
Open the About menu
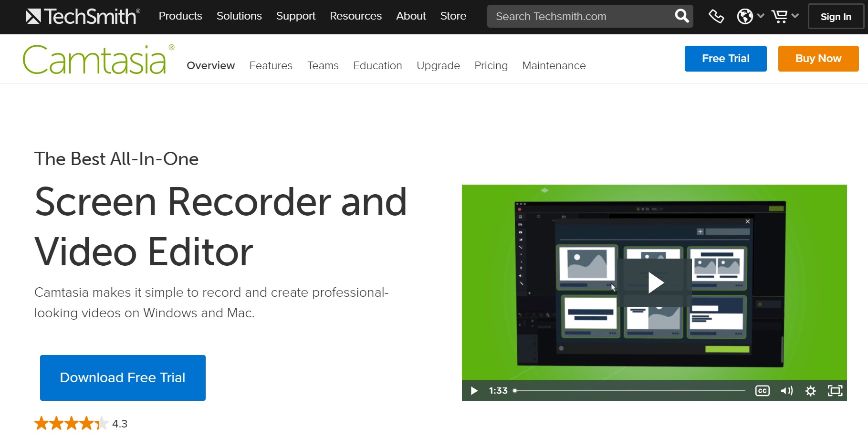pyautogui.click(x=411, y=16)
